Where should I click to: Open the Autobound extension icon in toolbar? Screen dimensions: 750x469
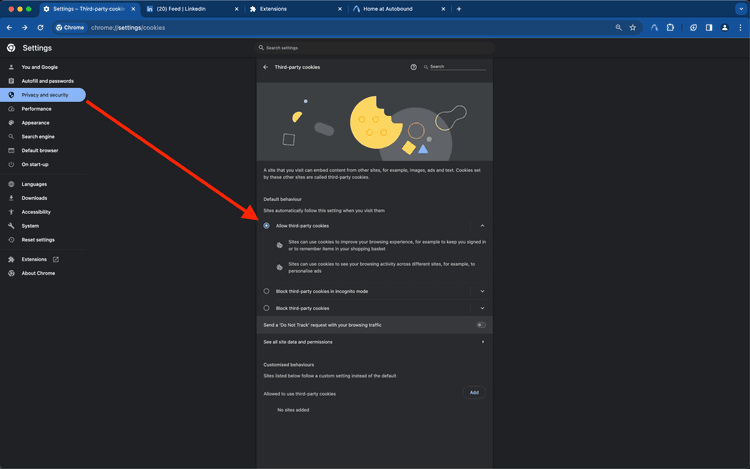pos(654,28)
